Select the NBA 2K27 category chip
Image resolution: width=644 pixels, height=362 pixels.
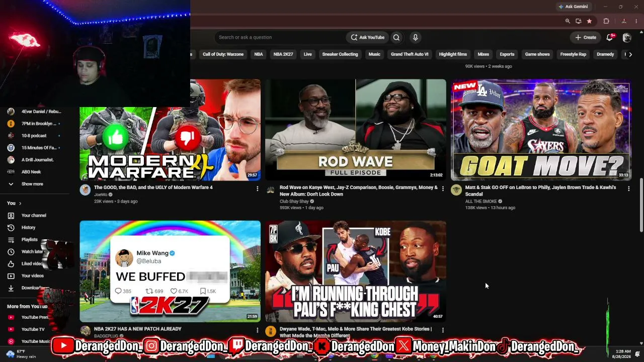pyautogui.click(x=283, y=54)
